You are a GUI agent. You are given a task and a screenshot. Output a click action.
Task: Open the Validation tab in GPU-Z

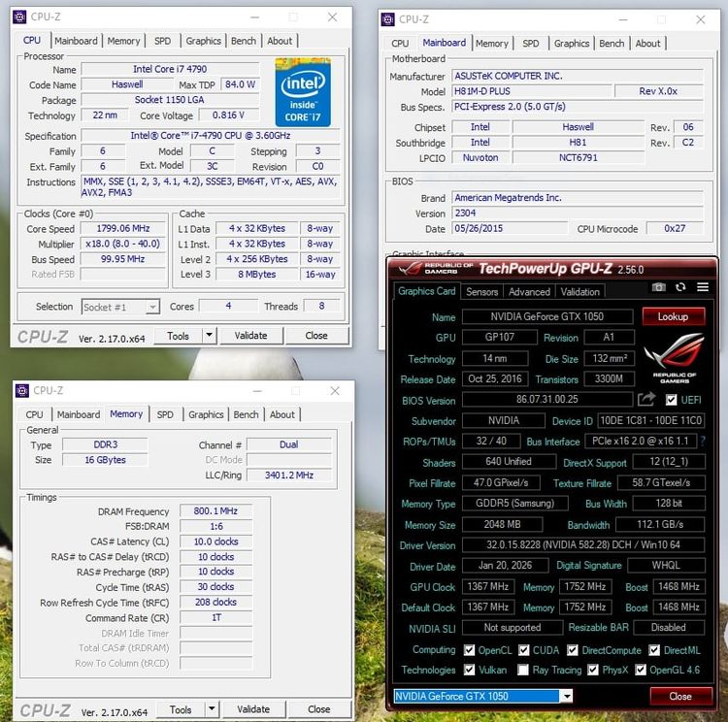[579, 291]
